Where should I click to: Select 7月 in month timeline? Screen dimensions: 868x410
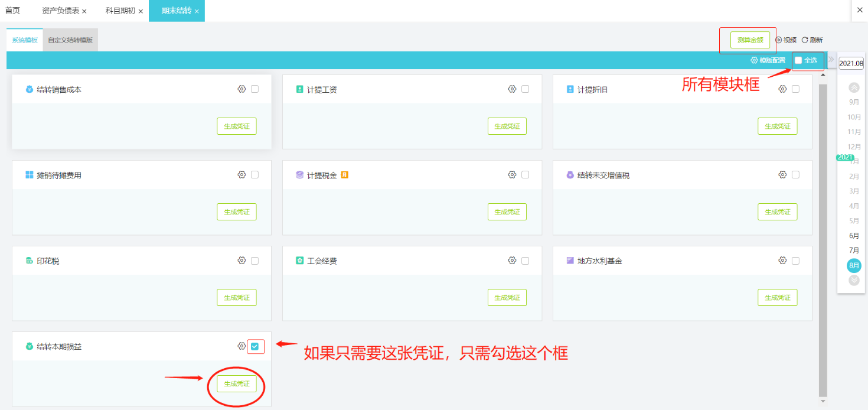point(854,250)
